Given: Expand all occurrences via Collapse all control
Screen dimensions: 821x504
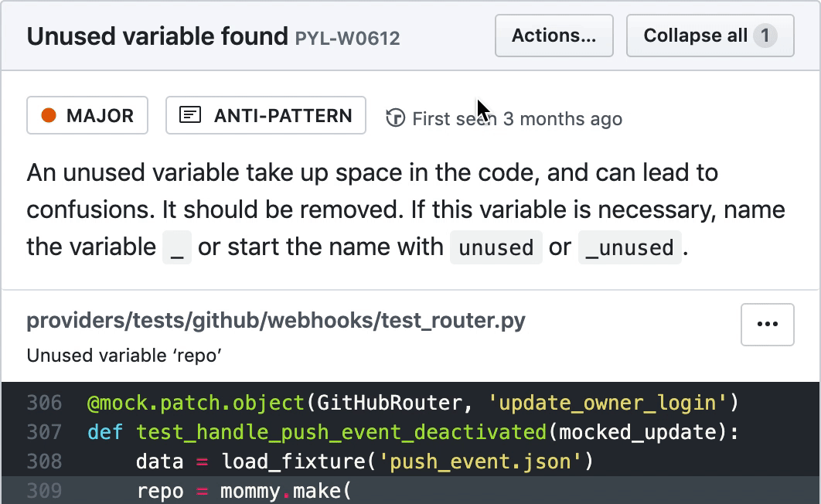Looking at the screenshot, I should tap(709, 35).
